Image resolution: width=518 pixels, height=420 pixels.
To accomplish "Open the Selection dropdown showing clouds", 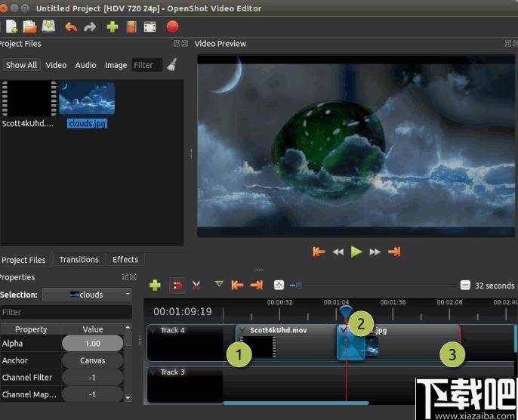I will pos(88,295).
